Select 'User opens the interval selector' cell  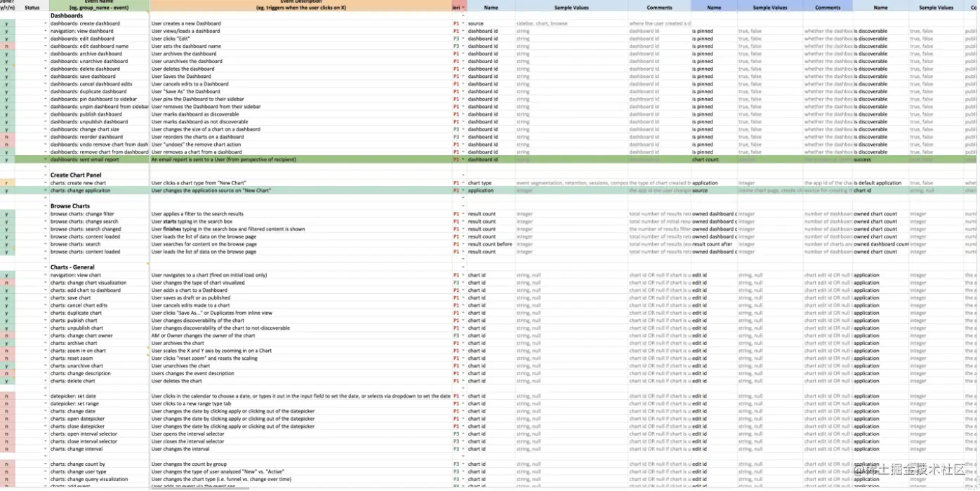pyautogui.click(x=301, y=434)
